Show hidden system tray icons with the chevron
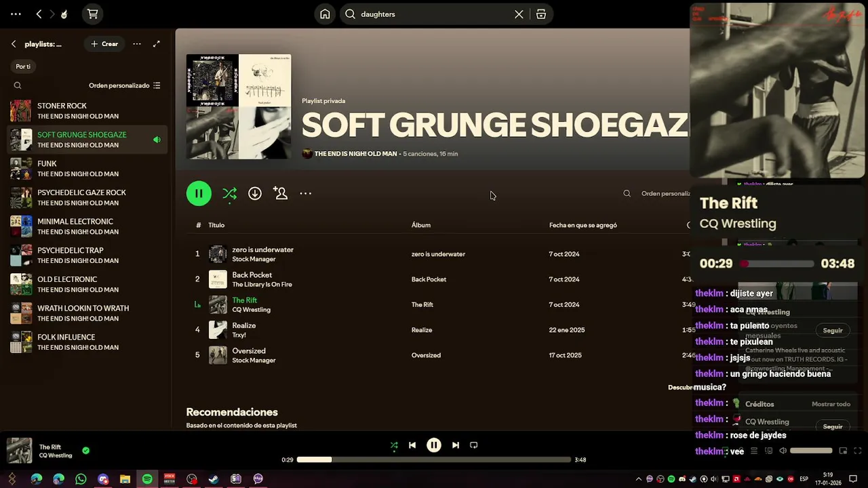The height and width of the screenshot is (488, 868). (x=638, y=479)
